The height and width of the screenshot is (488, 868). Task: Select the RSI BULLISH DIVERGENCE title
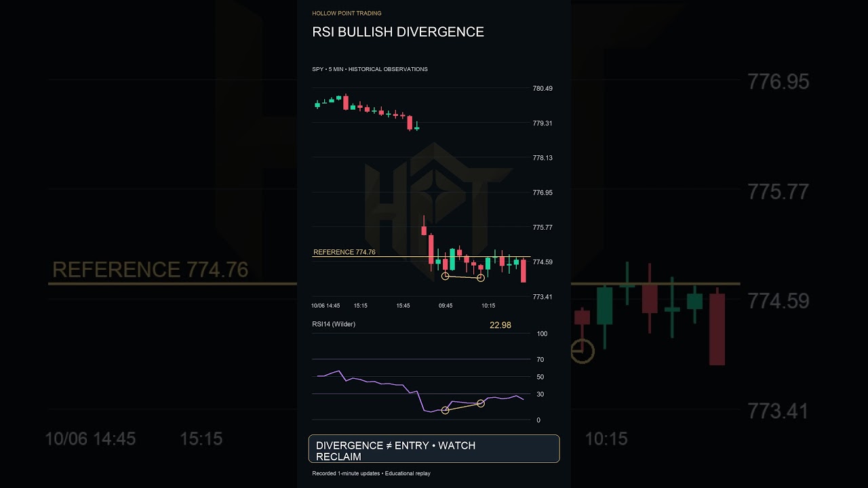[x=398, y=32]
